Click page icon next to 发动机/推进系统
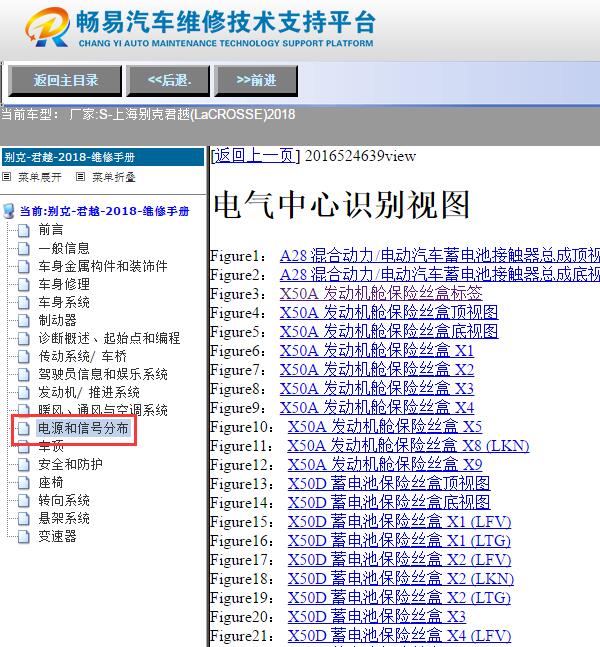Screen dimensions: 600x647 [24, 392]
